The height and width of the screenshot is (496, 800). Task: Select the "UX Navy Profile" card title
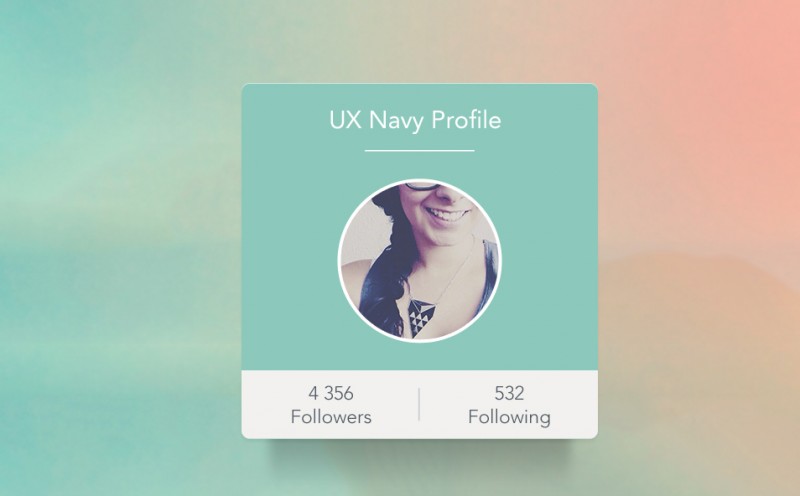(415, 120)
